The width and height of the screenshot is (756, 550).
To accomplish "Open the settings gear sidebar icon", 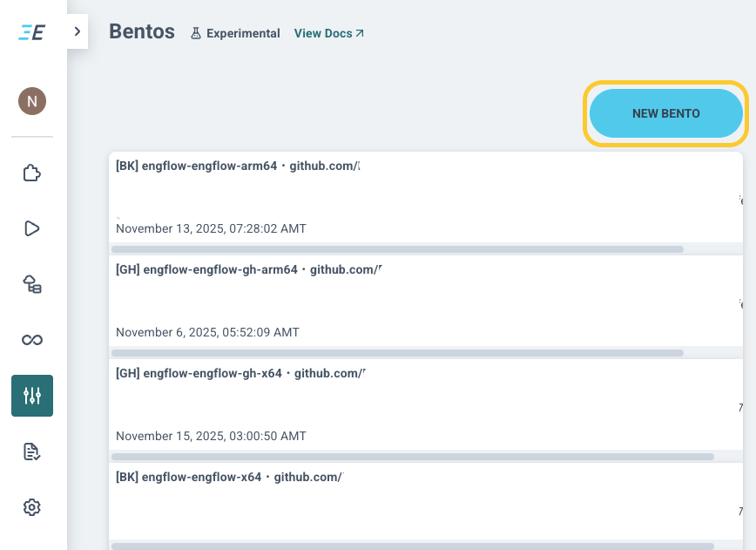I will point(32,506).
